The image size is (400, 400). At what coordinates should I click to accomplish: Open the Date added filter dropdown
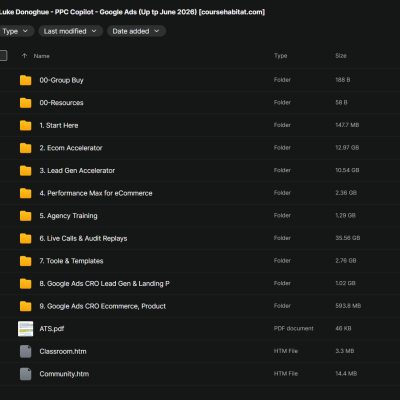(136, 31)
